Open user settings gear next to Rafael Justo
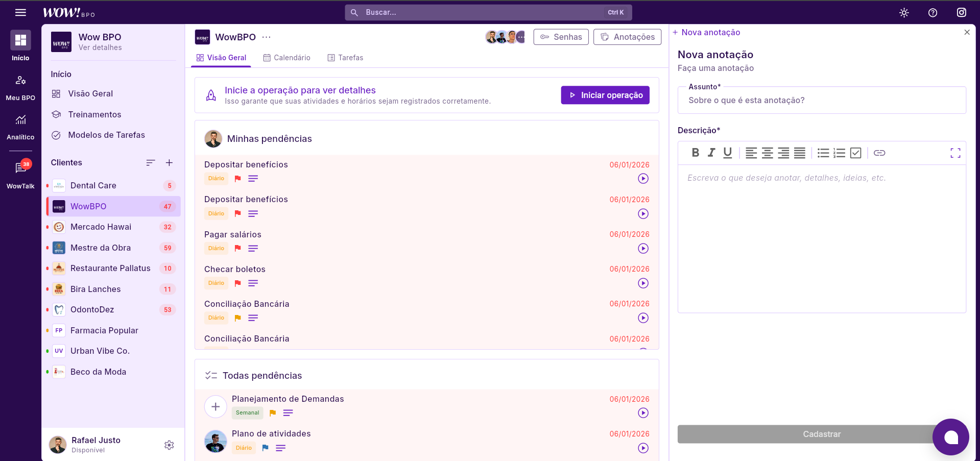 169,445
